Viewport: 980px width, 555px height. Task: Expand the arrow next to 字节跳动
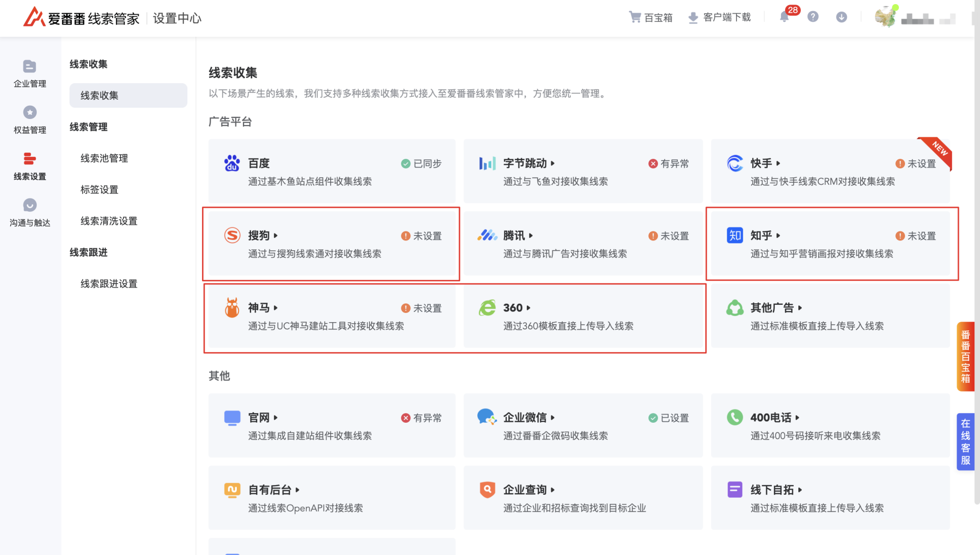tap(553, 163)
